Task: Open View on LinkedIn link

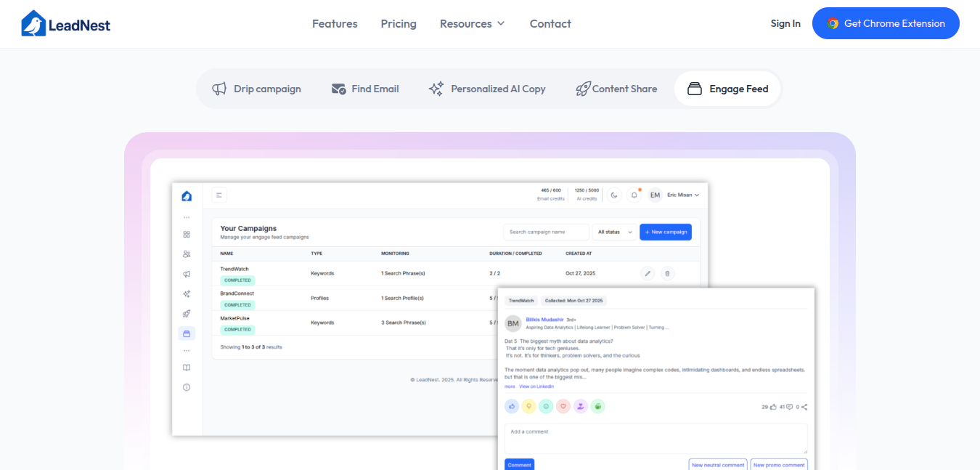Action: coord(536,386)
